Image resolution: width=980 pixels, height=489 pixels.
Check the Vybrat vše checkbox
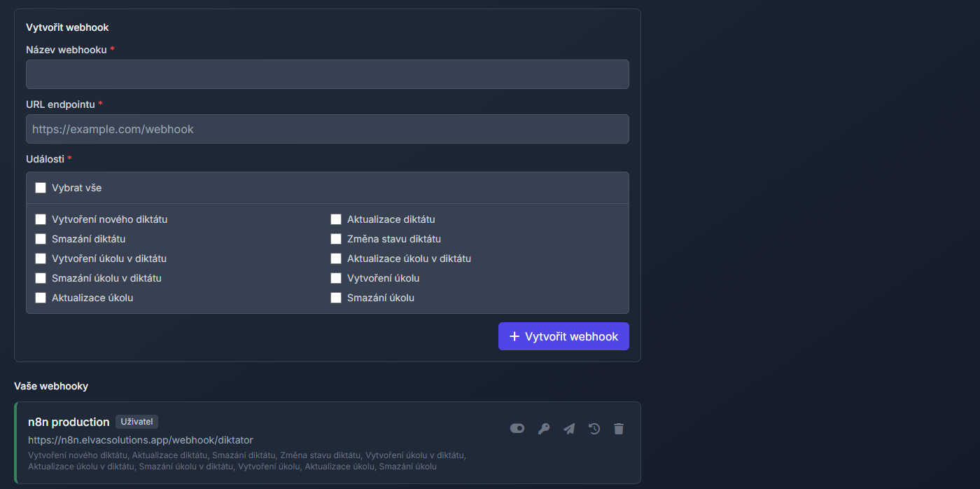(x=41, y=188)
